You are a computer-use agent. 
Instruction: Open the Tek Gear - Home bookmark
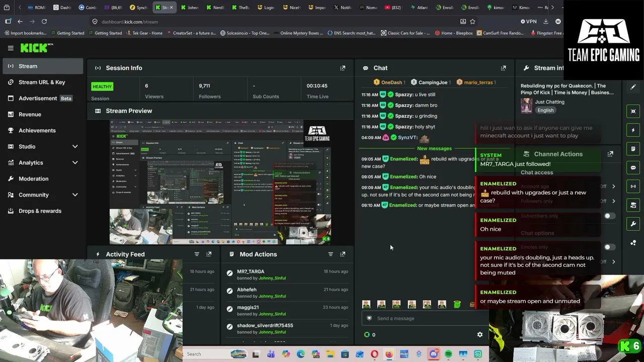coord(144,33)
